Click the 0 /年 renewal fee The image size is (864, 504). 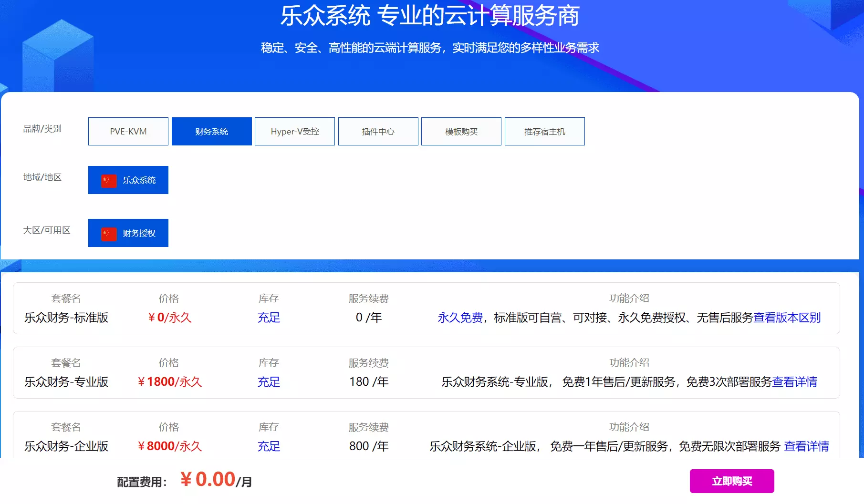[x=369, y=318]
